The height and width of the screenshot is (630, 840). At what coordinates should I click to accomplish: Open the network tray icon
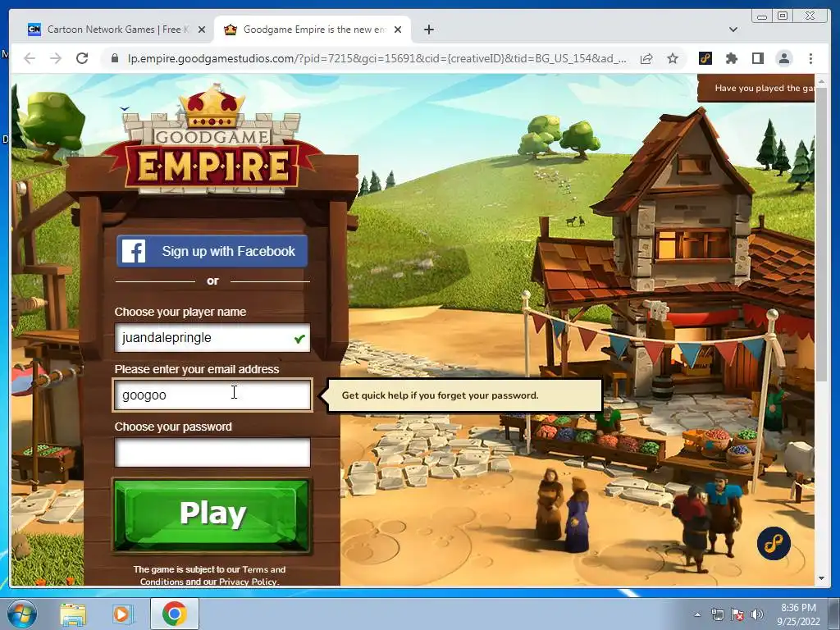click(x=717, y=614)
